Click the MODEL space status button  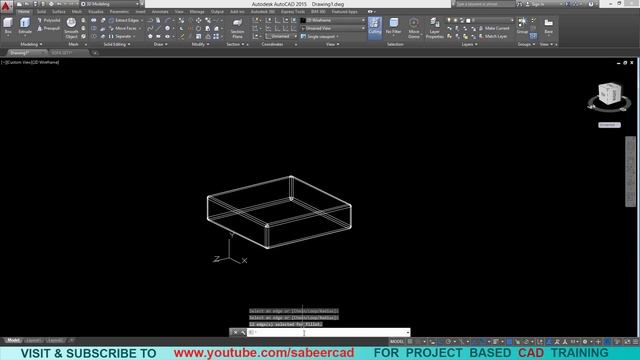397,342
